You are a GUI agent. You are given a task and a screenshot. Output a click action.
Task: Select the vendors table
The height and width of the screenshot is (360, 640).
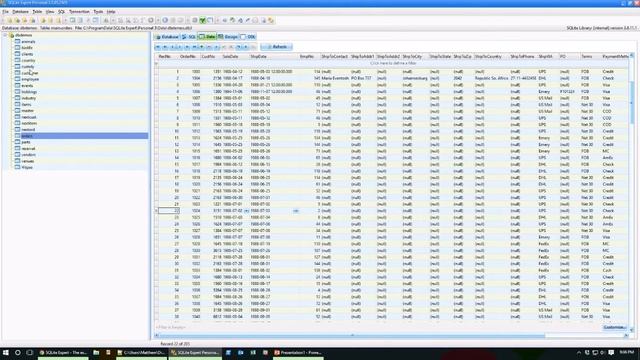(28, 155)
